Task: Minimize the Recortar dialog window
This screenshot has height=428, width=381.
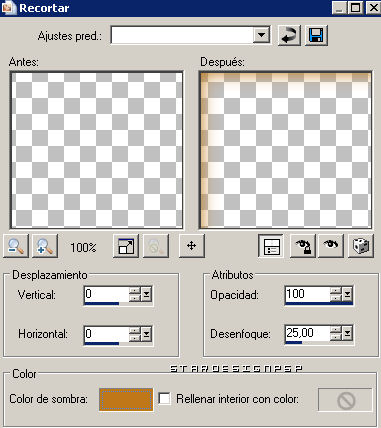Action: 339,8
